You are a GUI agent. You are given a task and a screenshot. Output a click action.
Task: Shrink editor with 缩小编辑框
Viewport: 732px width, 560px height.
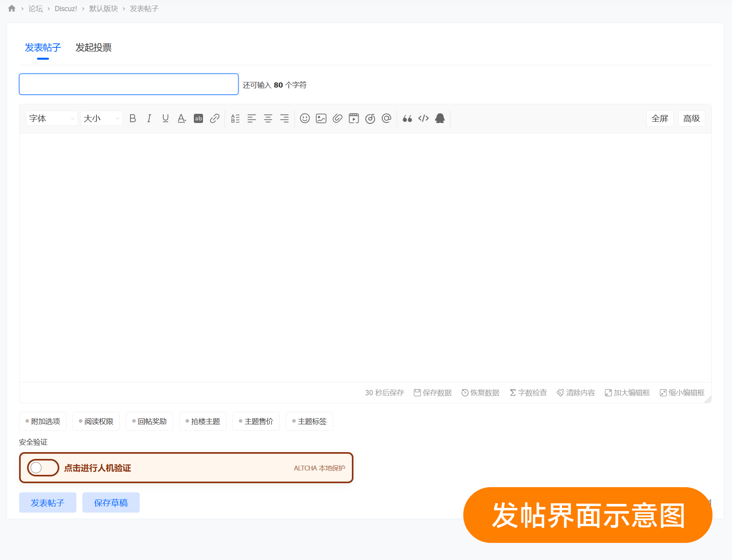pyautogui.click(x=682, y=393)
